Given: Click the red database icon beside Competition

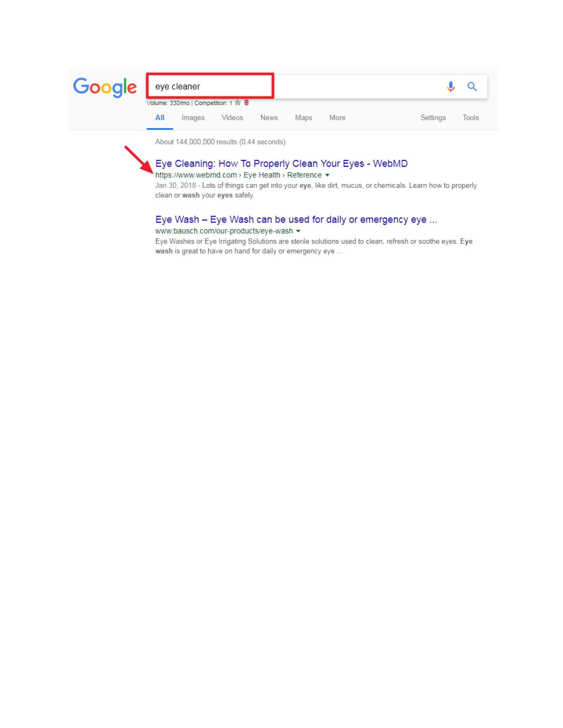Looking at the screenshot, I should click(x=246, y=103).
